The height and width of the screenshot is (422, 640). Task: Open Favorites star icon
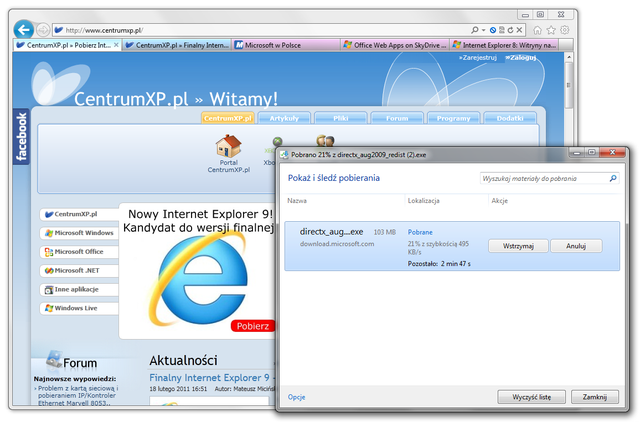tap(551, 30)
